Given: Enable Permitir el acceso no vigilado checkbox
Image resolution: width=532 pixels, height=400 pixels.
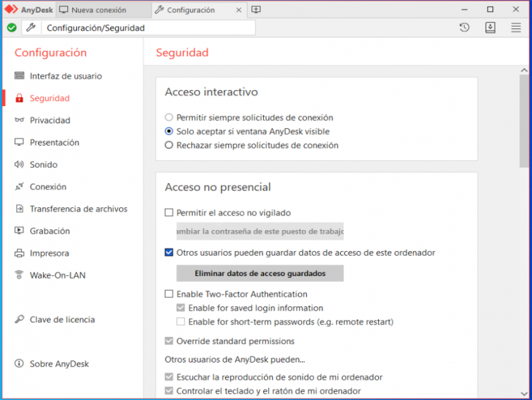Looking at the screenshot, I should (169, 213).
